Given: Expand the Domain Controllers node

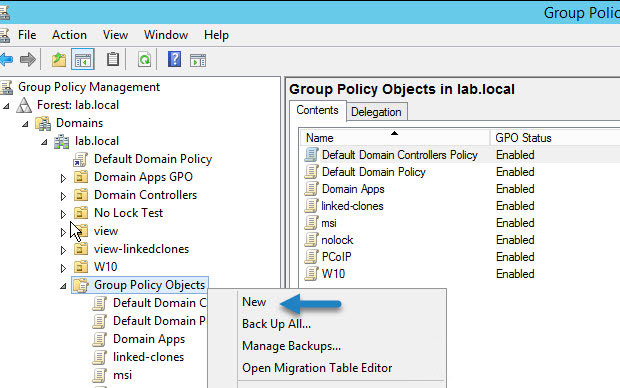Looking at the screenshot, I should pos(63,196).
